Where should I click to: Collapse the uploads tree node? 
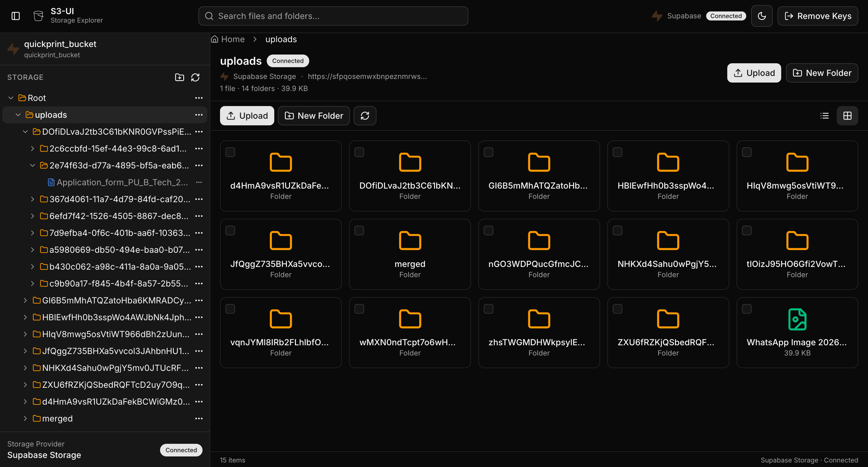click(x=18, y=114)
